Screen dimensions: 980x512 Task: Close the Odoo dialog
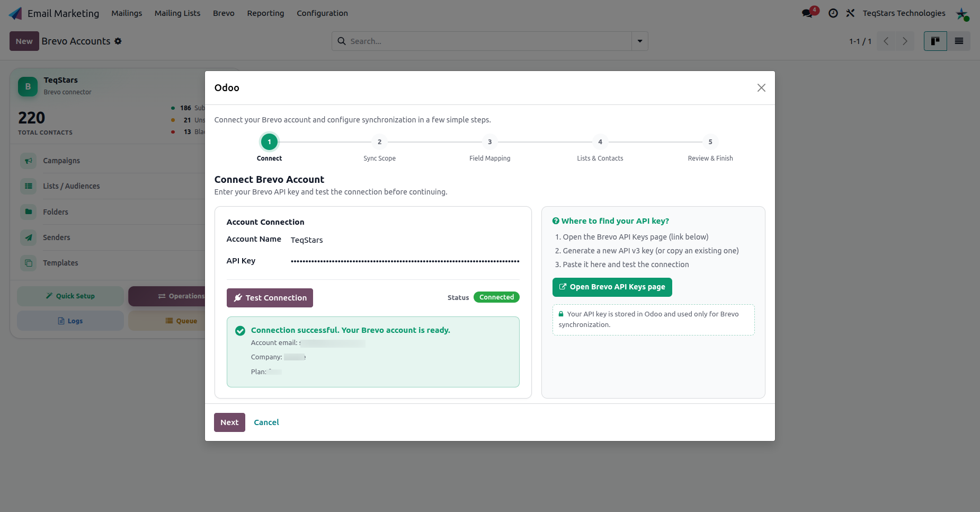point(761,88)
